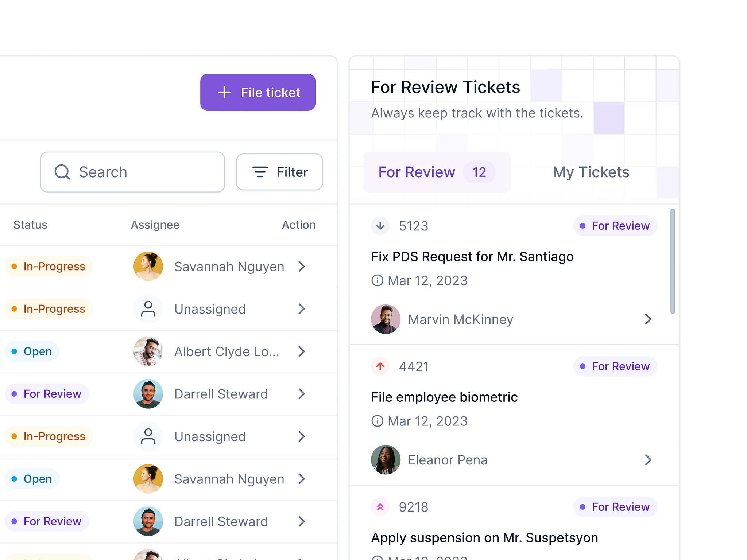Toggle the Open status badge on Albert Clyde's row

(32, 351)
